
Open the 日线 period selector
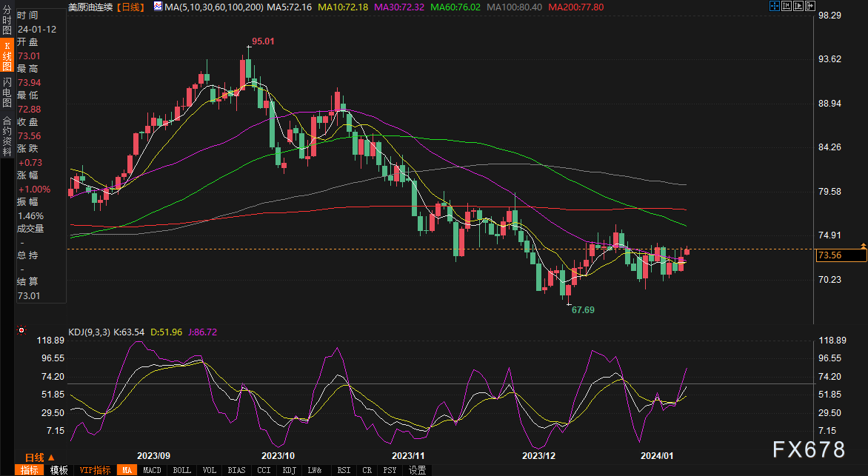(x=37, y=457)
